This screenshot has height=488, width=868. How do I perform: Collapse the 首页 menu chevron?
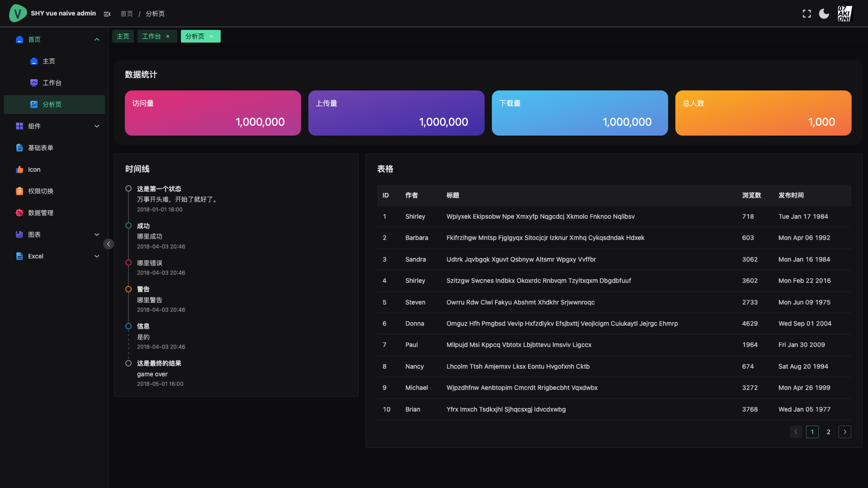97,39
